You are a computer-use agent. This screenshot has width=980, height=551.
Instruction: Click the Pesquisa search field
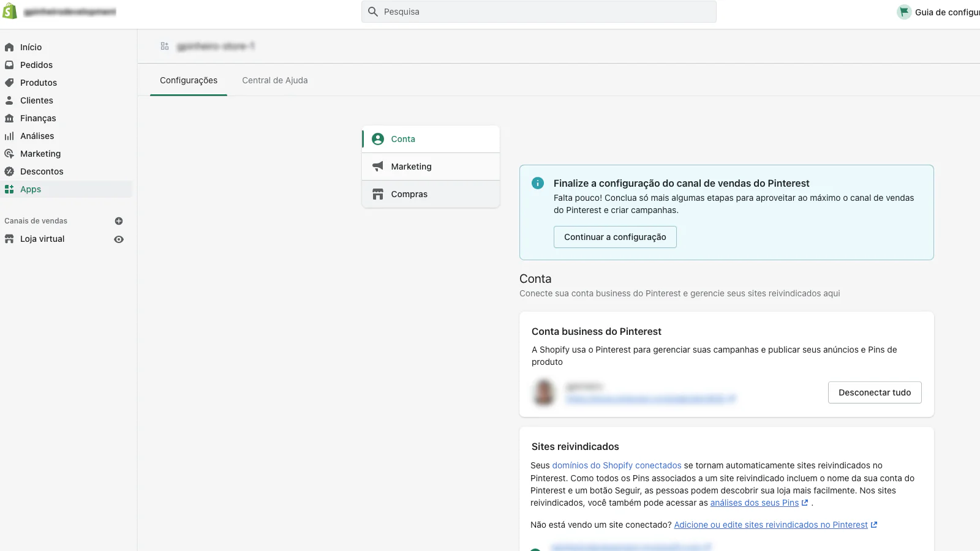pyautogui.click(x=539, y=12)
